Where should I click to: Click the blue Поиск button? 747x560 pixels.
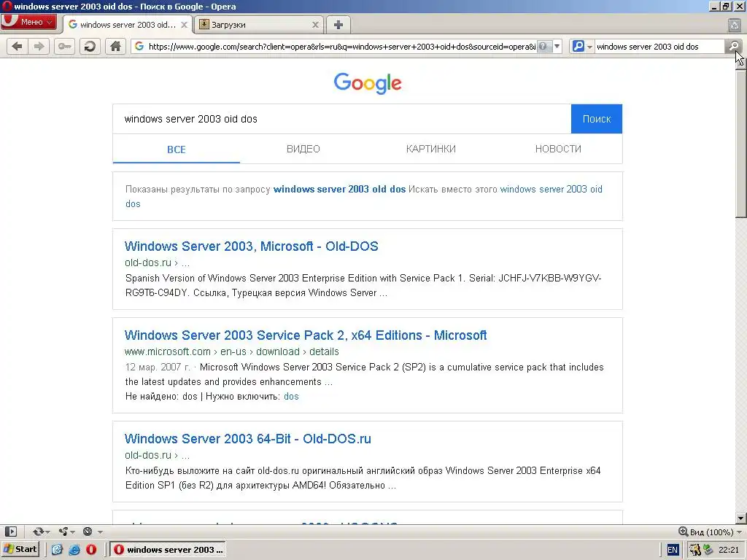coord(597,119)
